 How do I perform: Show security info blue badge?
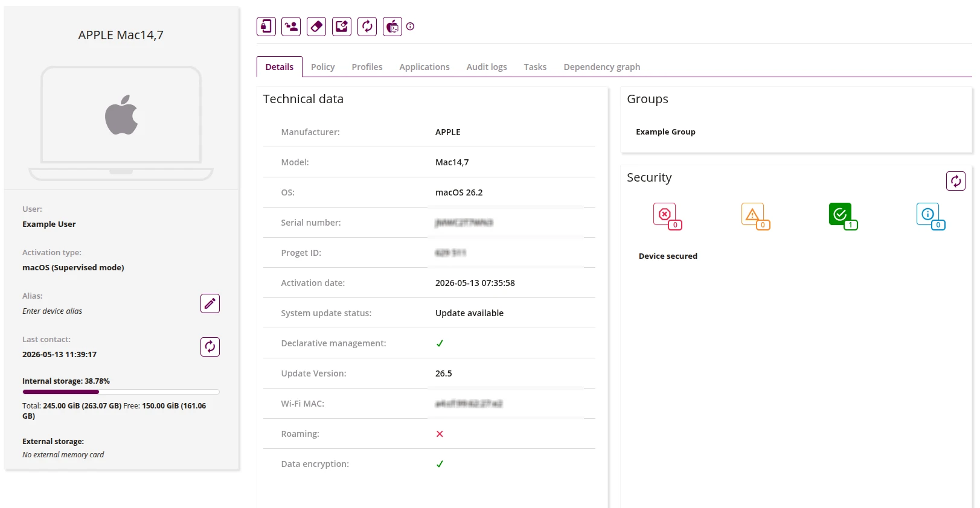[930, 216]
